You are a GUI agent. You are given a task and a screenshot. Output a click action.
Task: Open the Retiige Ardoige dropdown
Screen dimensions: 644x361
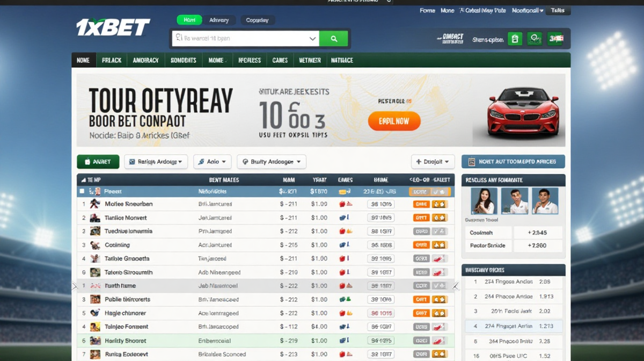pos(156,162)
